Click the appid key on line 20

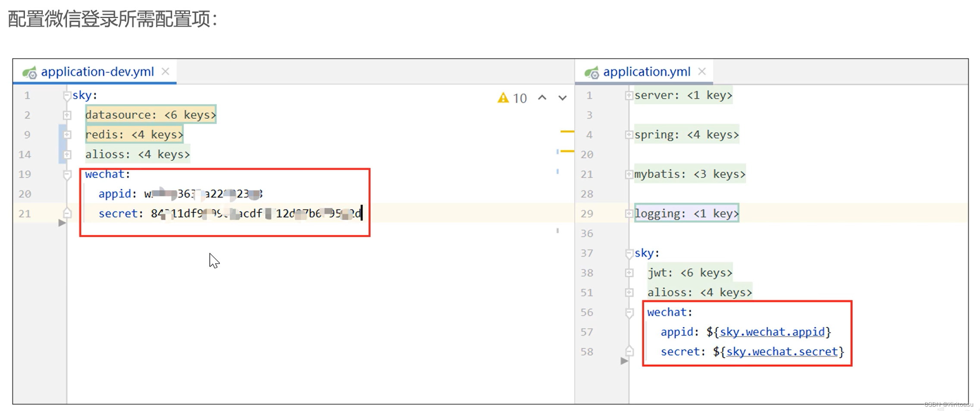[115, 194]
